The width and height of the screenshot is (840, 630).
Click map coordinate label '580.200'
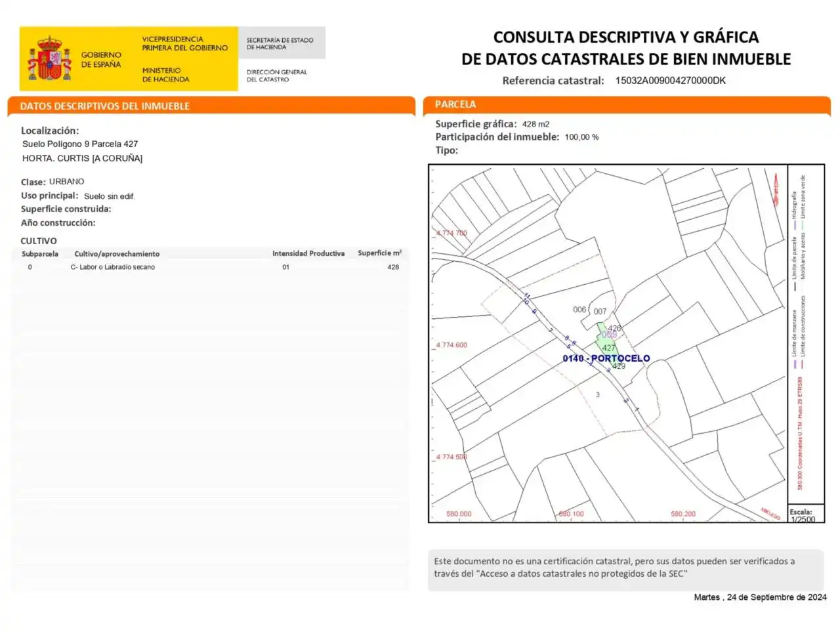pos(683,514)
